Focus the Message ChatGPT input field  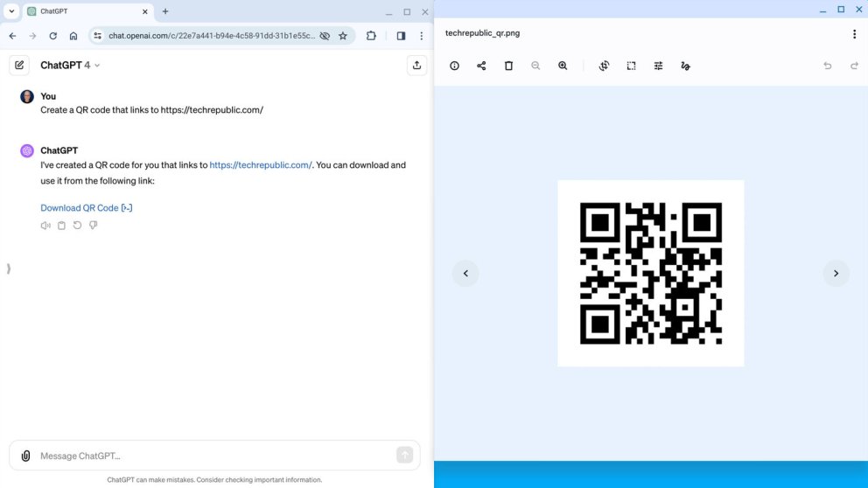coord(216,456)
